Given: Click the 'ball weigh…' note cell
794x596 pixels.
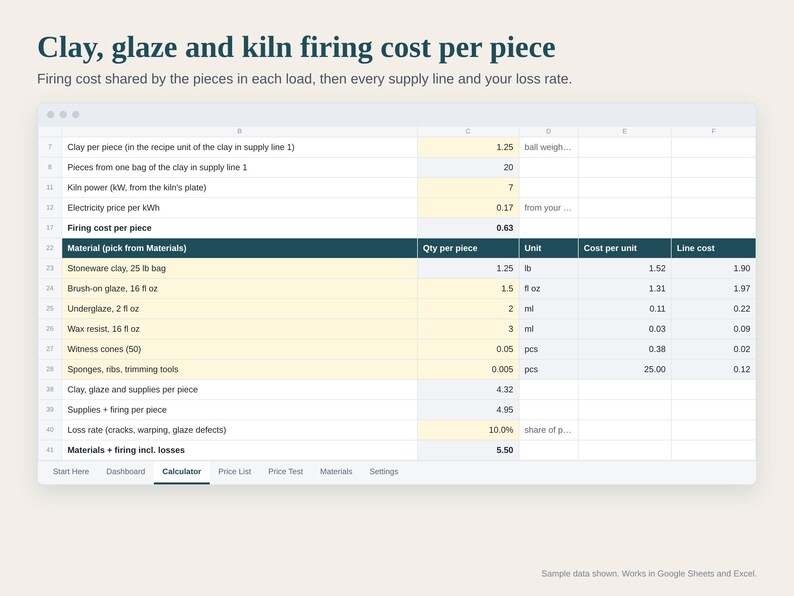Looking at the screenshot, I should click(548, 147).
